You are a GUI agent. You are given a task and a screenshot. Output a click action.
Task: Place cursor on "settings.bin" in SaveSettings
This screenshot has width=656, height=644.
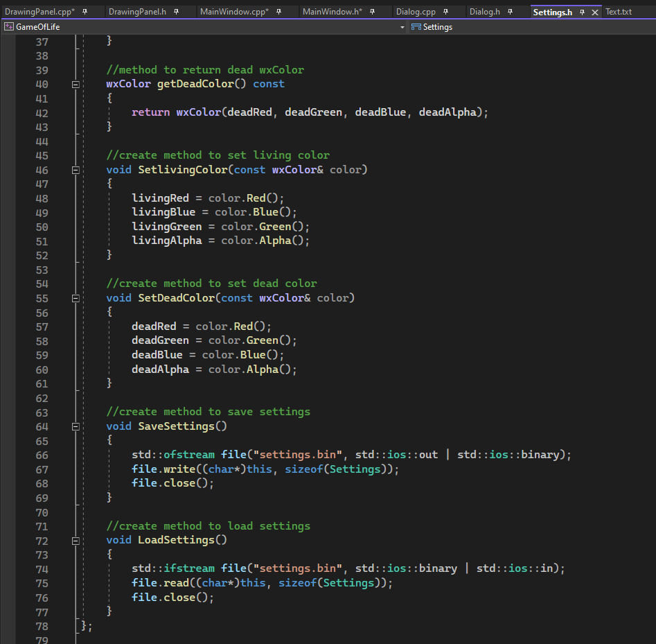299,455
